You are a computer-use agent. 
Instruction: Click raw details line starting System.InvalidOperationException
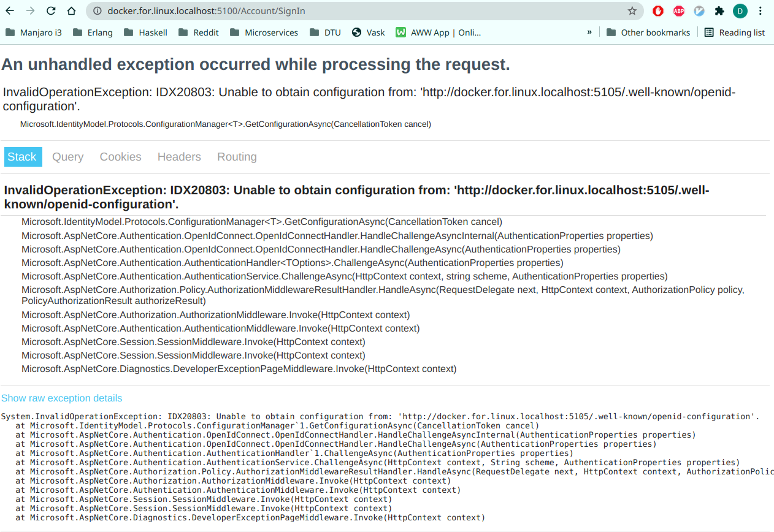coord(380,417)
